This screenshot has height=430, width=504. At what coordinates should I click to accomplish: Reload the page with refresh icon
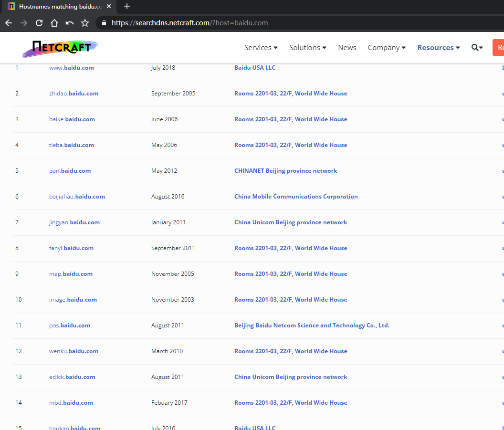(x=39, y=23)
